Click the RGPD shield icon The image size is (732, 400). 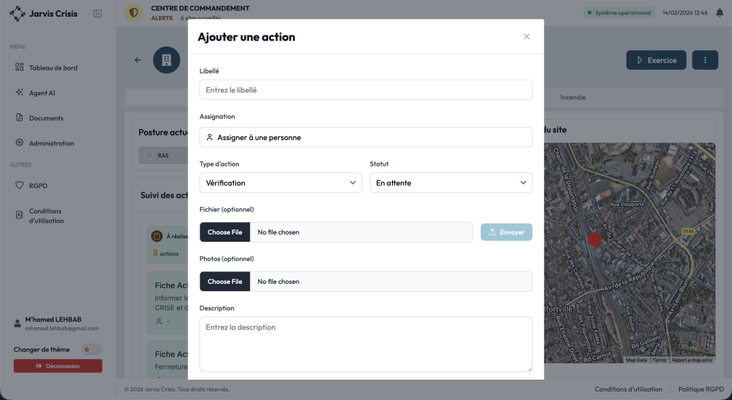[x=19, y=185]
